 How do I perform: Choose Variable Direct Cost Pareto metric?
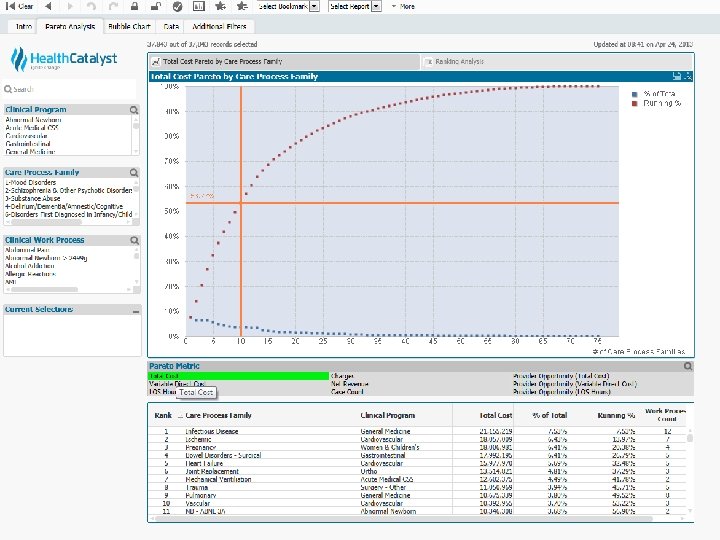point(238,384)
